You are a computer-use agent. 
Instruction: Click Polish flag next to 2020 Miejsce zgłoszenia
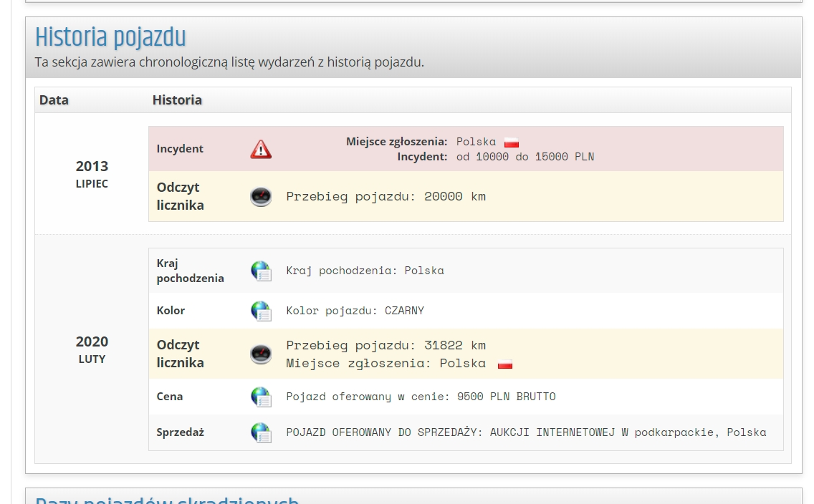pyautogui.click(x=505, y=364)
